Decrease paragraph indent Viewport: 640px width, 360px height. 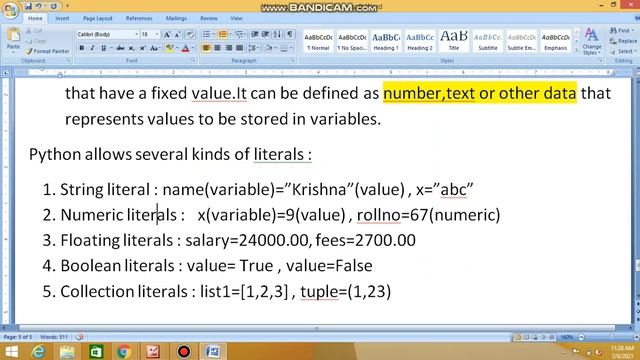[x=255, y=35]
